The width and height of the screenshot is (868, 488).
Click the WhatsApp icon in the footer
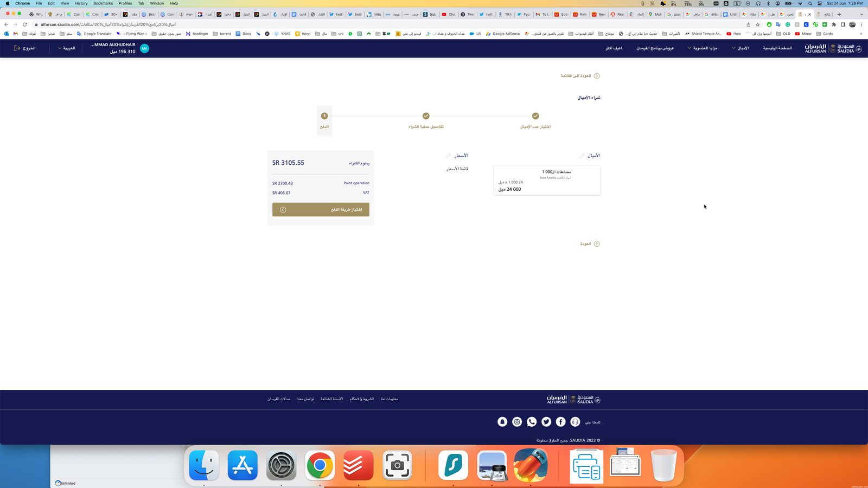point(532,422)
